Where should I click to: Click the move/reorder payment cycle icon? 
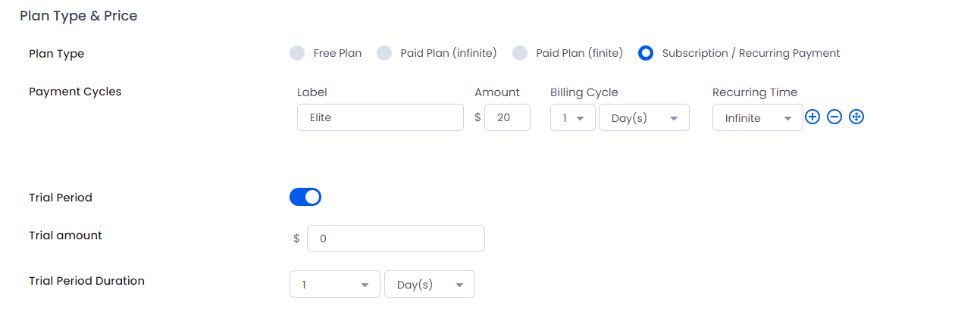[x=856, y=117]
